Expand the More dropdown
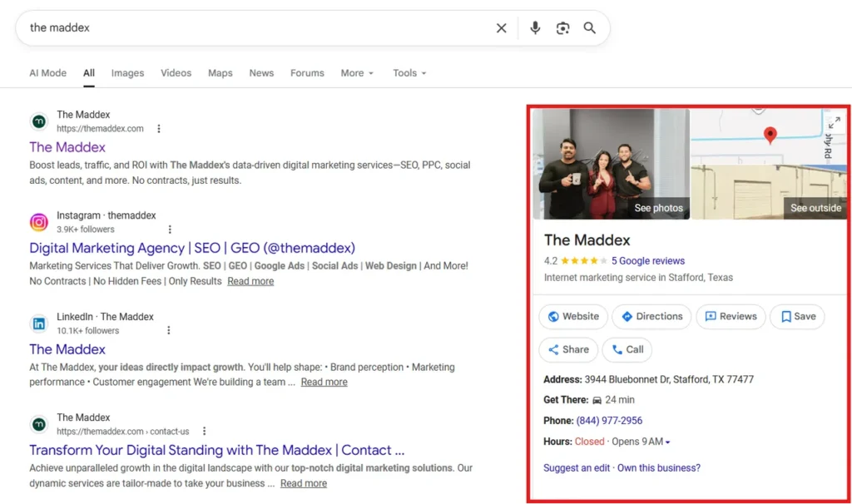Screen dimensions: 852x504 (357, 73)
